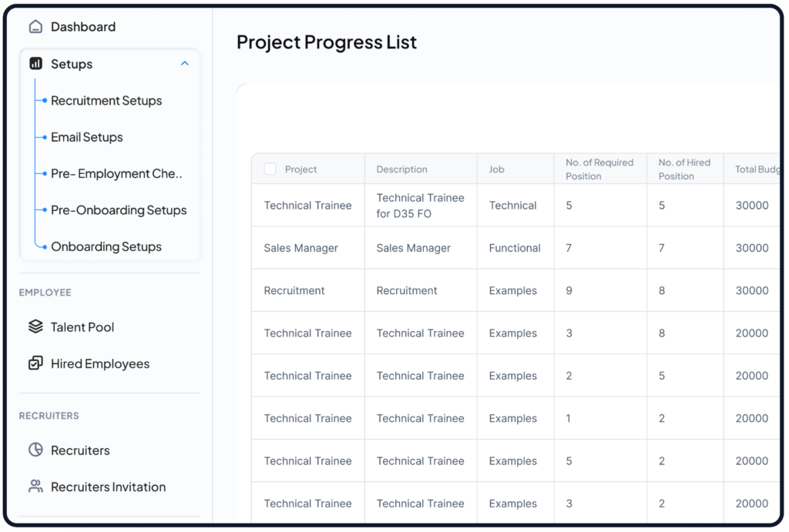The image size is (789, 532).
Task: Sort by No. of Hired Position header
Action: click(x=684, y=169)
